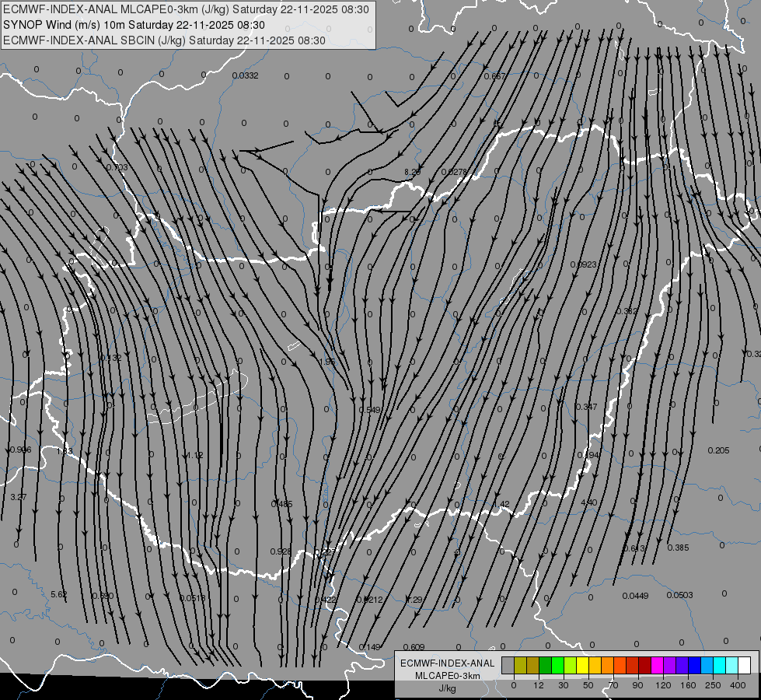Select the map value 0.0278
The image size is (761, 700).
coord(454,171)
